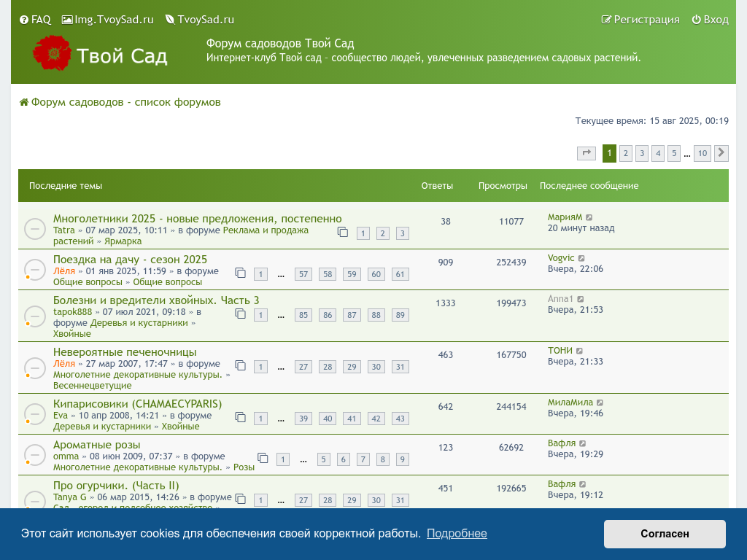The image size is (747, 560).
Task: Open user profile Вафля in Ароматные розы row
Action: [x=562, y=443]
